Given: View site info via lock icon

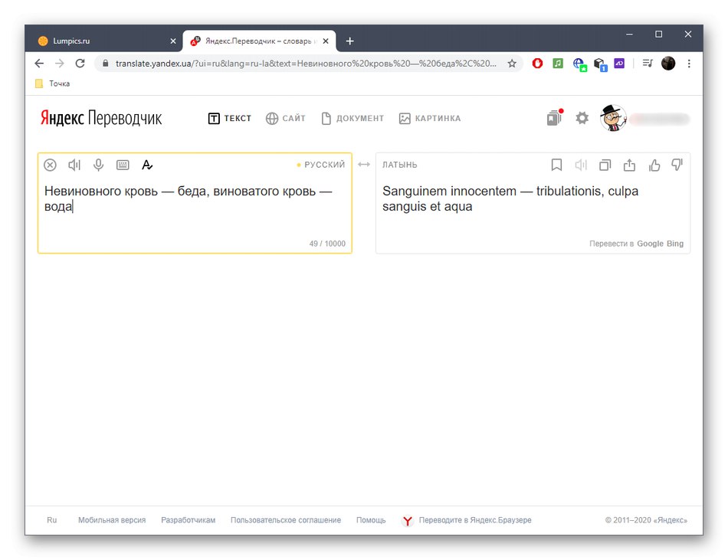Looking at the screenshot, I should pos(106,64).
